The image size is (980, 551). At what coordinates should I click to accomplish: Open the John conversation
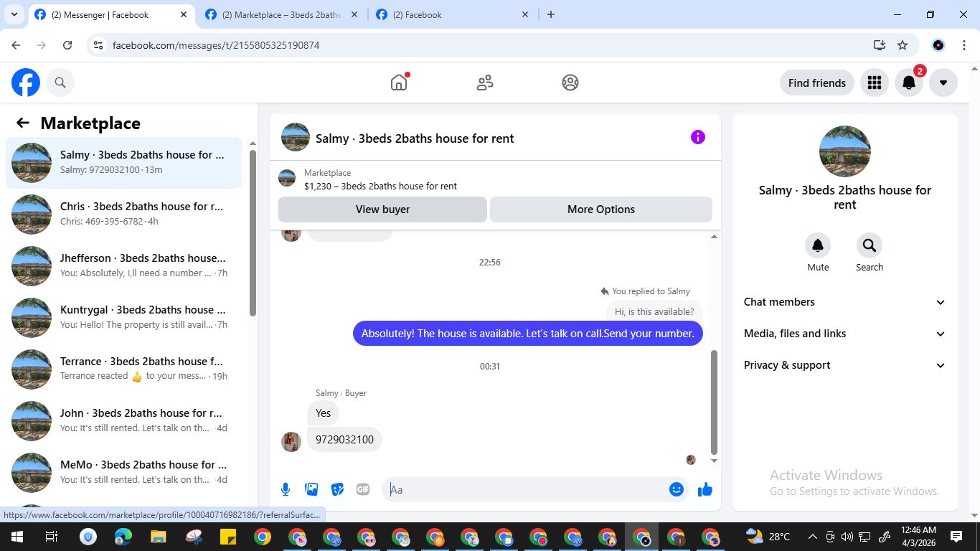click(x=123, y=421)
